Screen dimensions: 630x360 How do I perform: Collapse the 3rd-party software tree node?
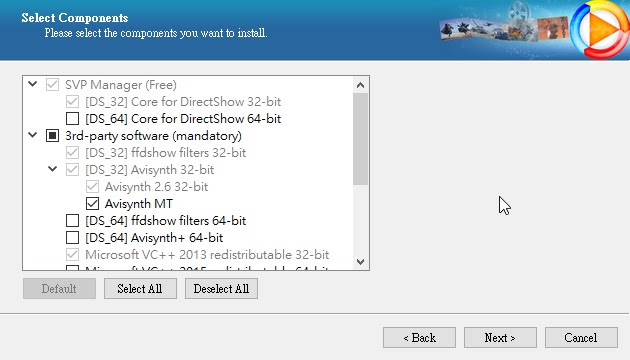coord(33,135)
